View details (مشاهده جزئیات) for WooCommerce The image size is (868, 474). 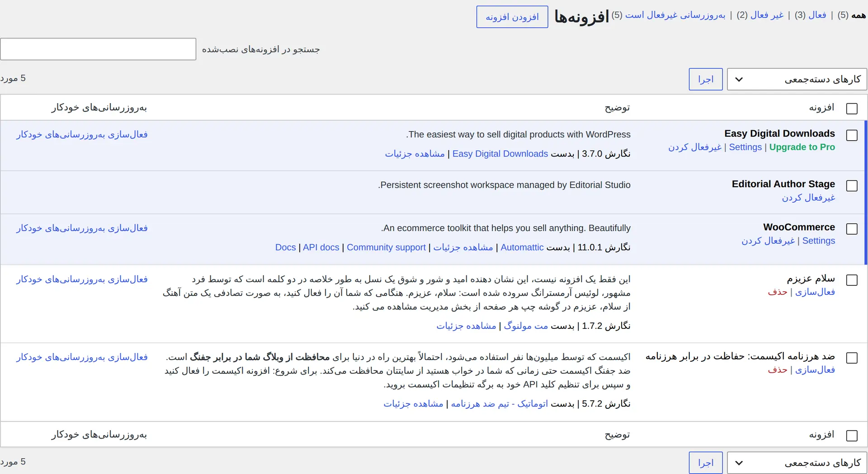click(463, 248)
